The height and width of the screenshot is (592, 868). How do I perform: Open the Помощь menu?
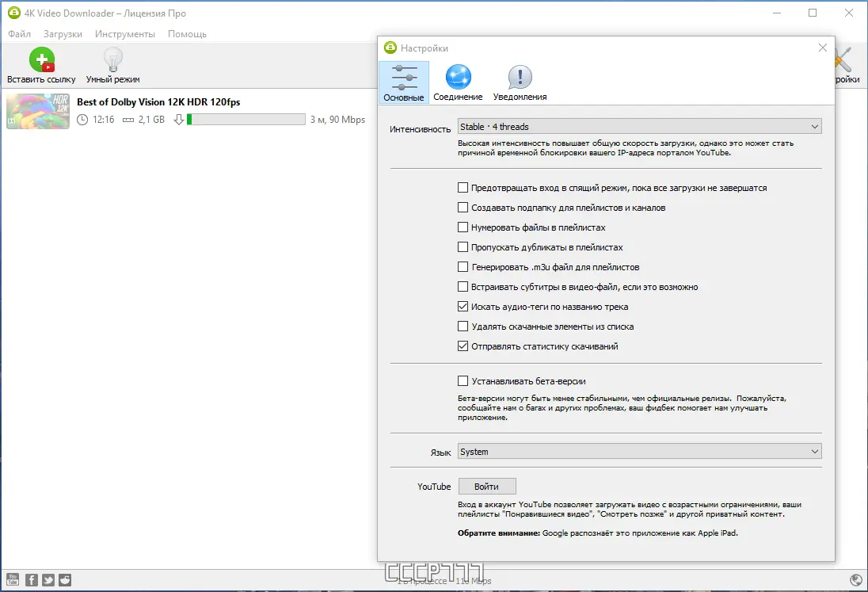(x=187, y=34)
